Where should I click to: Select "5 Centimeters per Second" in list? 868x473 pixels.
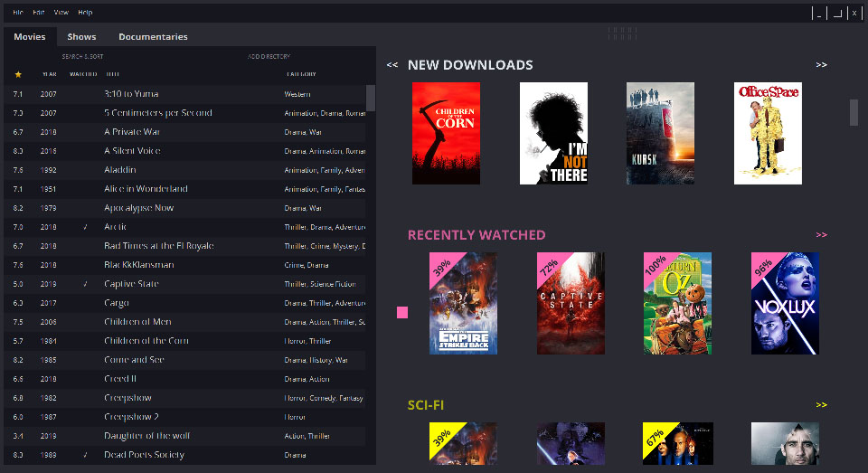[x=184, y=113]
